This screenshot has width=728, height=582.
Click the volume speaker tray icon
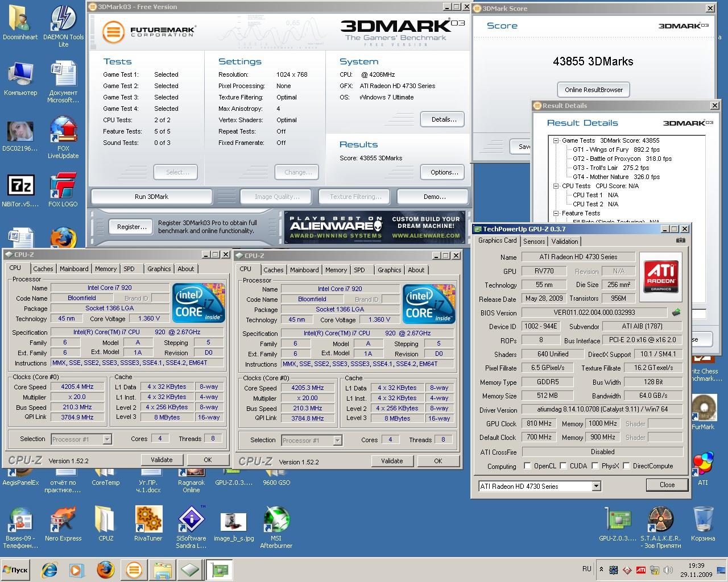click(x=668, y=569)
